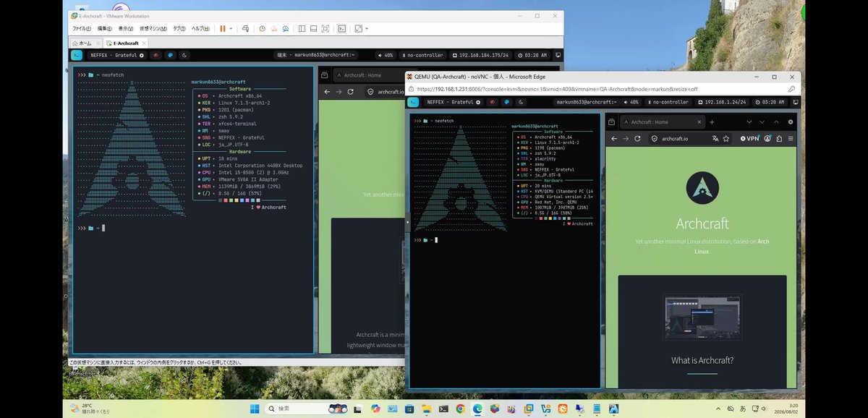
Task: Open the noVNC control panel side handle
Action: [x=407, y=221]
